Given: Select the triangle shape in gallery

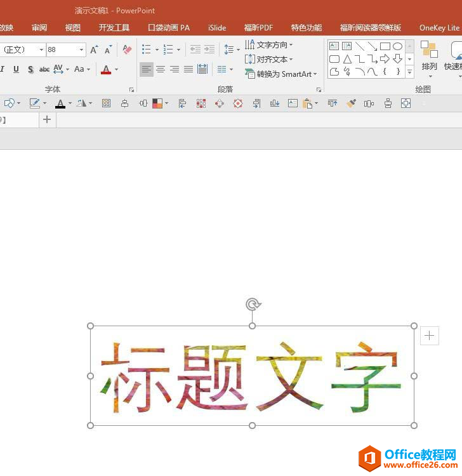Looking at the screenshot, I should click(347, 59).
